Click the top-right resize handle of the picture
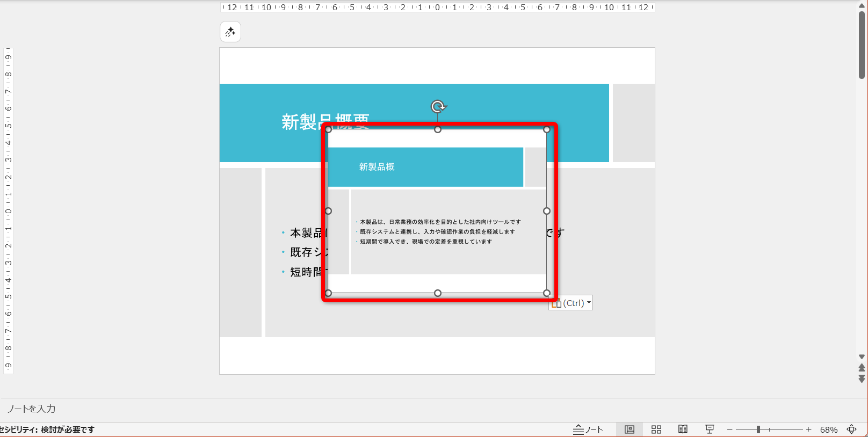This screenshot has height=437, width=868. pos(547,129)
